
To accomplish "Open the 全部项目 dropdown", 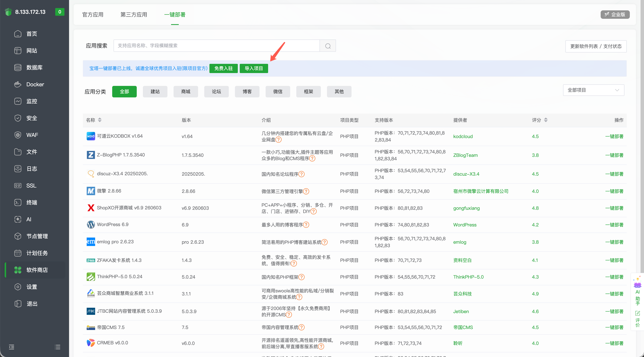I will (x=594, y=90).
